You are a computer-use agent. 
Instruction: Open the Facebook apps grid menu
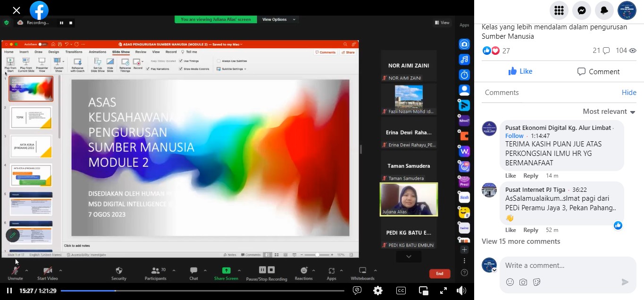tap(559, 10)
